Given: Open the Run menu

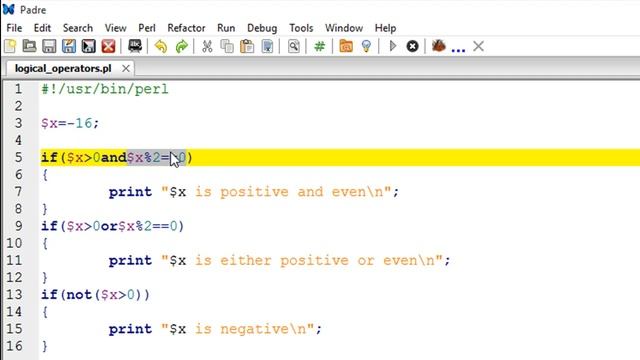Looking at the screenshot, I should point(226,28).
